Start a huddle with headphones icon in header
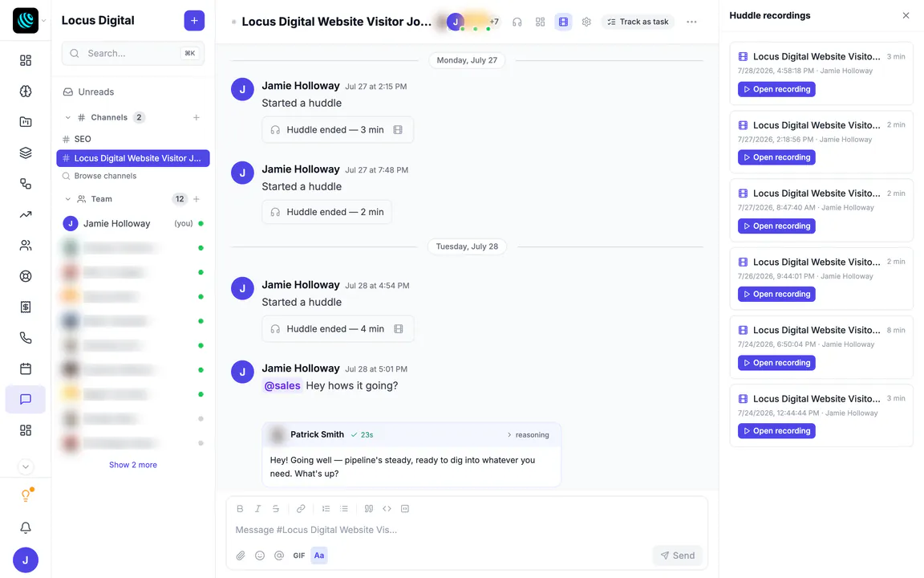Viewport: 924px width, 578px height. point(517,22)
